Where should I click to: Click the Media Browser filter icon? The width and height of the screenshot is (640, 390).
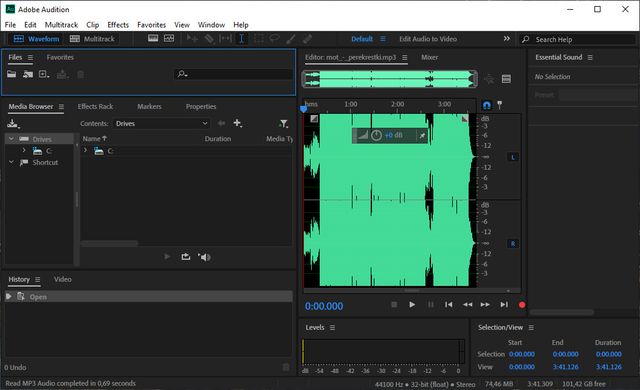pos(284,123)
